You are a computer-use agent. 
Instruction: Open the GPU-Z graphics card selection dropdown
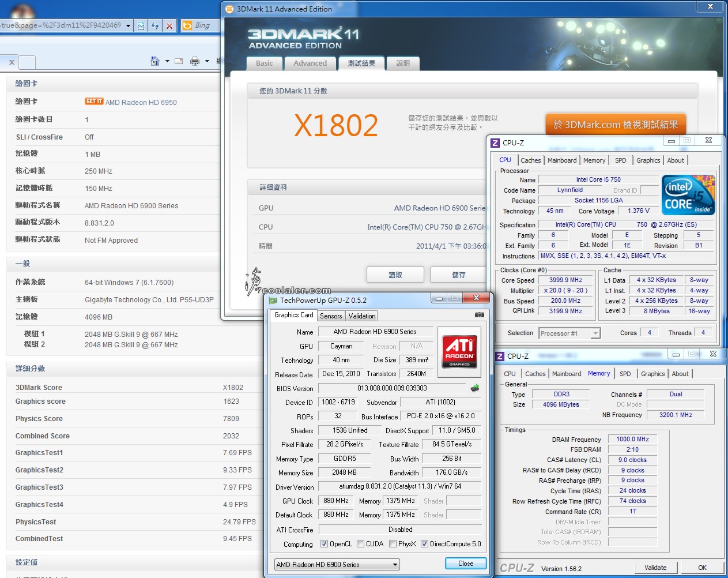click(x=337, y=565)
